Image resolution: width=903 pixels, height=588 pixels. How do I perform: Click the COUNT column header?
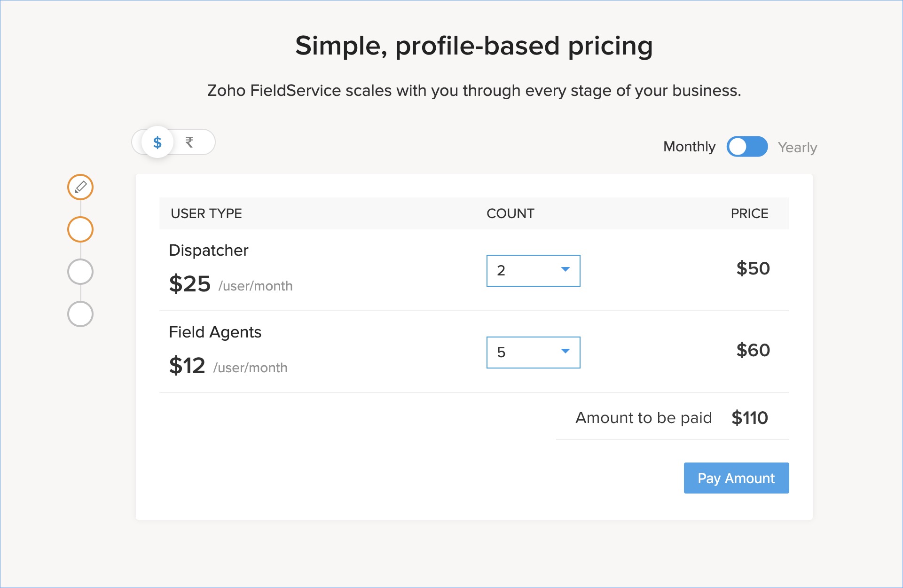pyautogui.click(x=510, y=213)
